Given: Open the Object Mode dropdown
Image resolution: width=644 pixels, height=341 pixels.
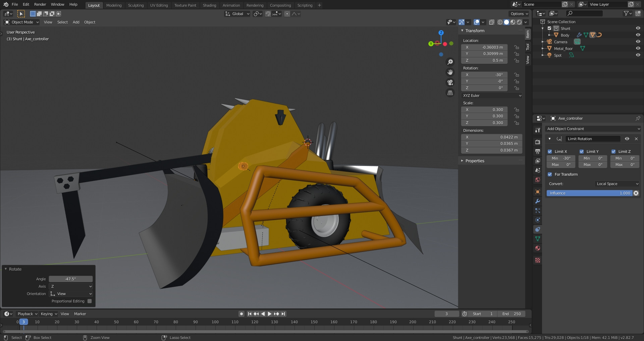Looking at the screenshot, I should [22, 22].
